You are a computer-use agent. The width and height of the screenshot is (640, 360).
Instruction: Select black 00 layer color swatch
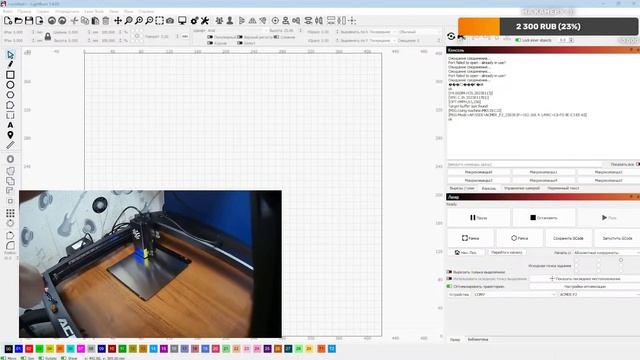click(x=8, y=349)
